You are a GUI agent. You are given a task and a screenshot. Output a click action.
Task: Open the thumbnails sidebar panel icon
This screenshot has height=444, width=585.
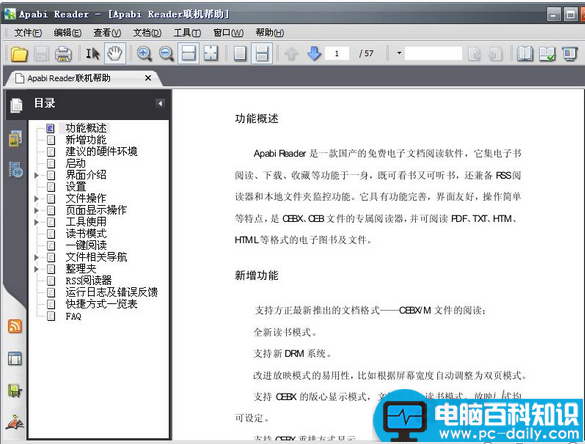tap(15, 138)
